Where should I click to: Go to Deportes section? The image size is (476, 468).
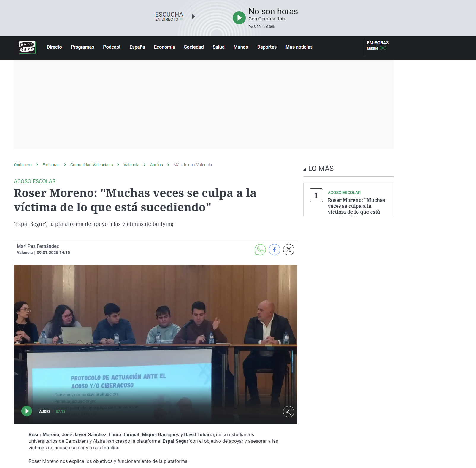click(x=266, y=47)
